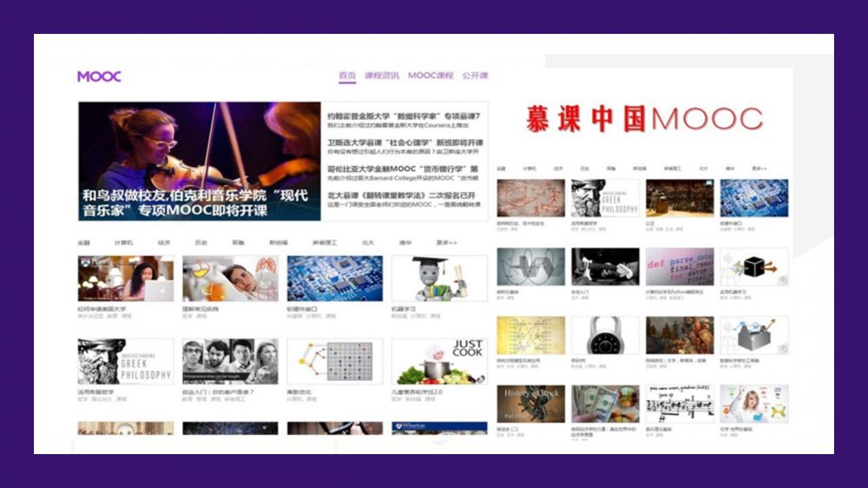The image size is (868, 488).
Task: Open the 课程资讯 tab
Action: [x=382, y=76]
